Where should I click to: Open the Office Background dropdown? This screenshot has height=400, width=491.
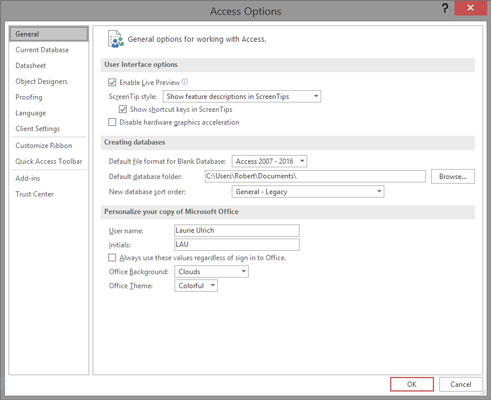click(x=211, y=272)
